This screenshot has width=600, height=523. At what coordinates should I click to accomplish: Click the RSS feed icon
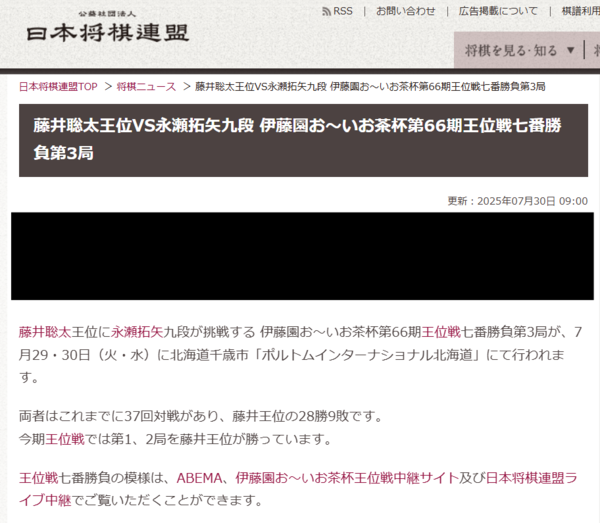(326, 11)
